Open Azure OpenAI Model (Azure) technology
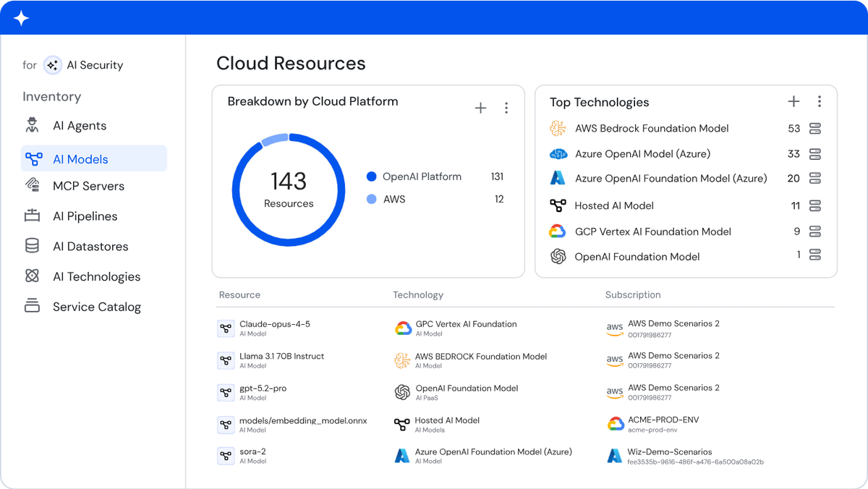 [x=642, y=154]
